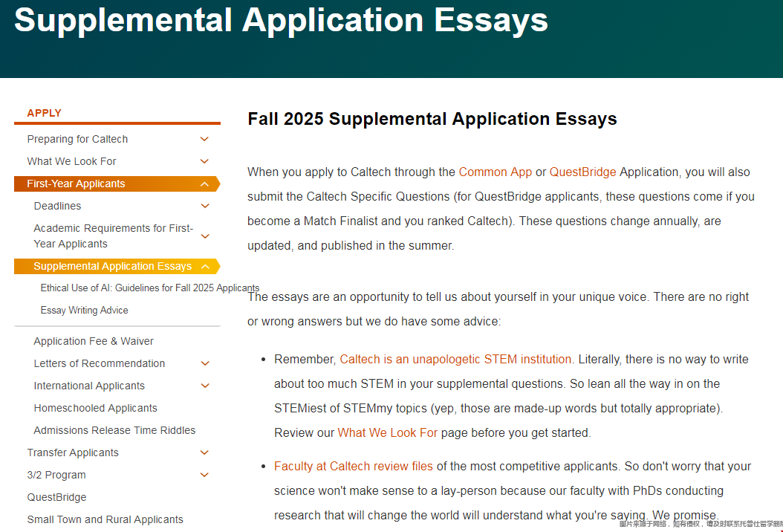The width and height of the screenshot is (783, 532).
Task: Collapse the Supplemental Application Essays chevron
Action: click(205, 266)
